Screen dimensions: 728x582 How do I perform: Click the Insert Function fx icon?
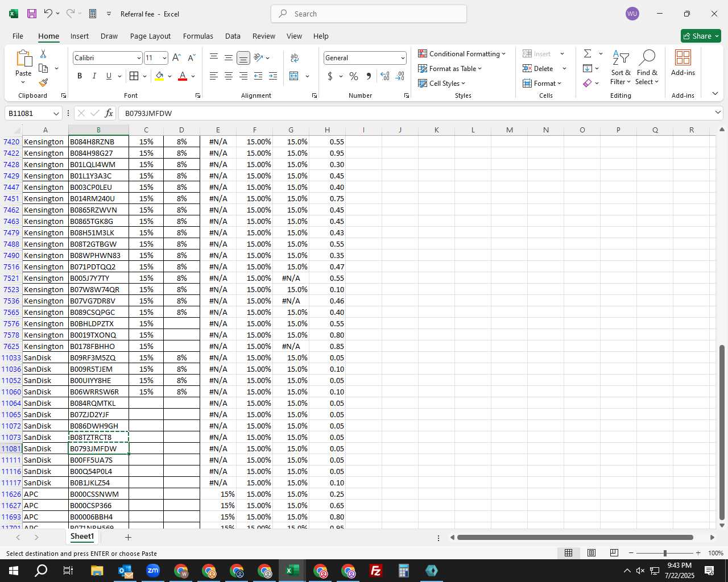click(109, 113)
